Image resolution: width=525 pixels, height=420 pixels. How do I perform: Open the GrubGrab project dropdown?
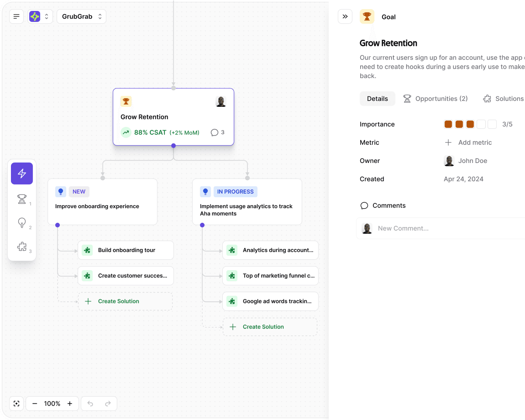[x=81, y=16]
